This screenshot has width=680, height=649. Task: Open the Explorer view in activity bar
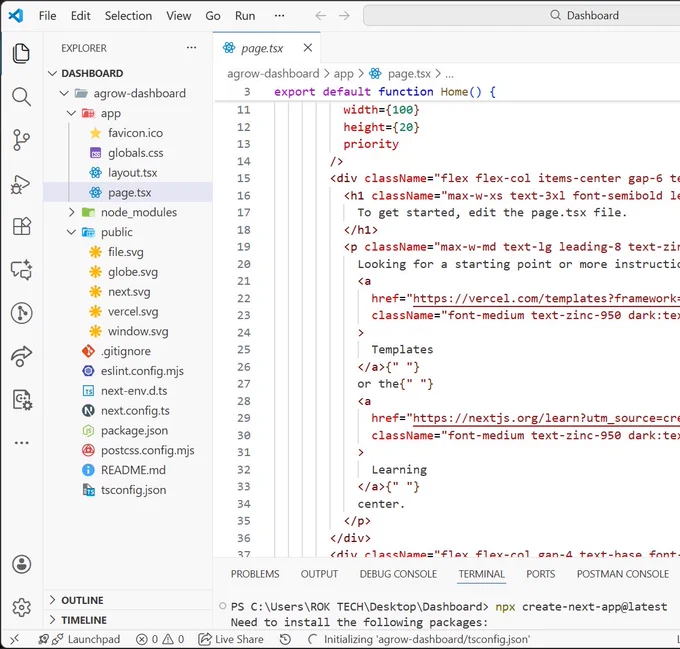tap(21, 53)
